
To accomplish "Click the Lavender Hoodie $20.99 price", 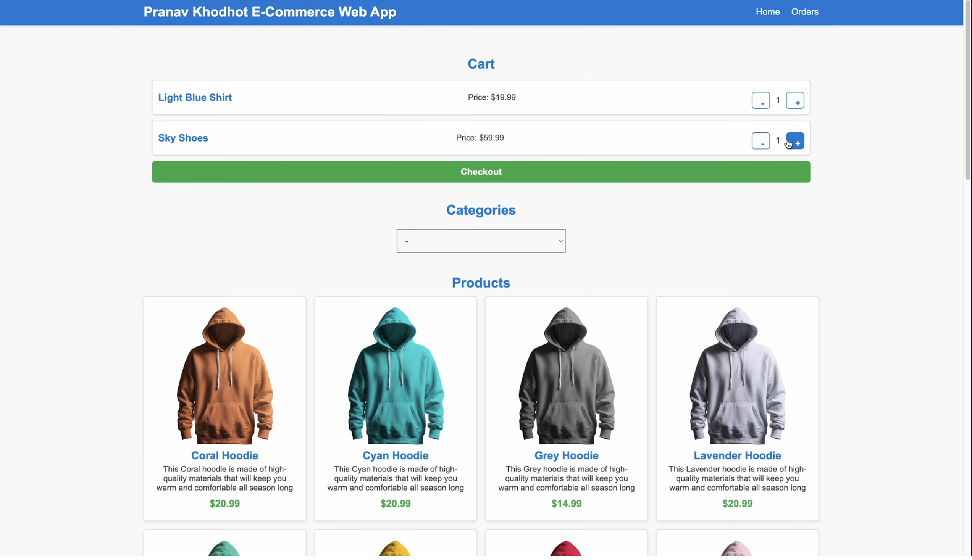I will coord(737,504).
